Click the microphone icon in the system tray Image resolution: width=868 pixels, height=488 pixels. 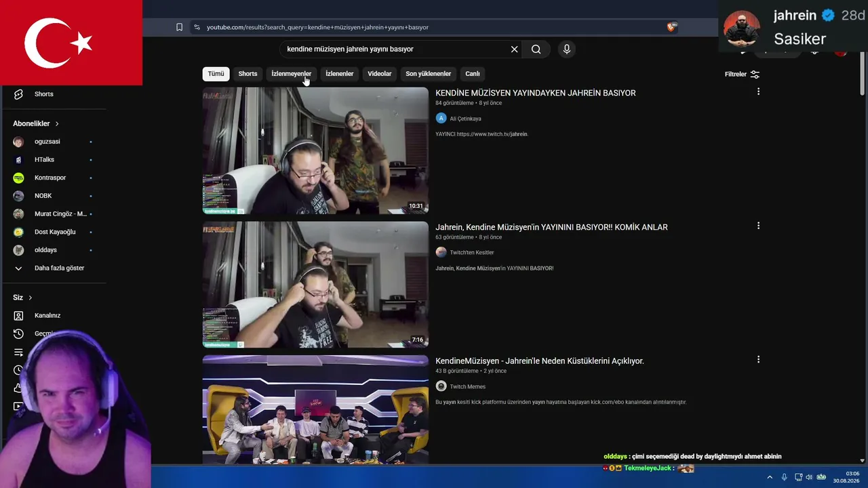click(x=785, y=477)
